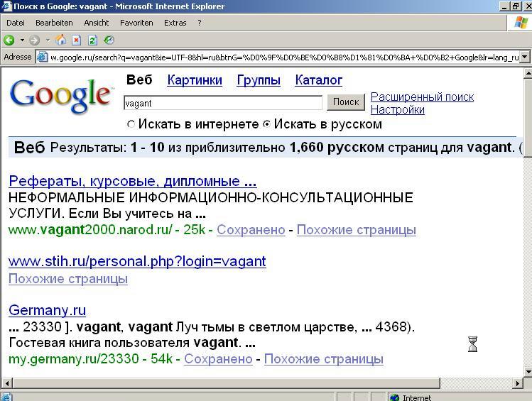Click the www.vagant2000.narod.ru green URL text
The image size is (532, 401).
tap(90, 230)
